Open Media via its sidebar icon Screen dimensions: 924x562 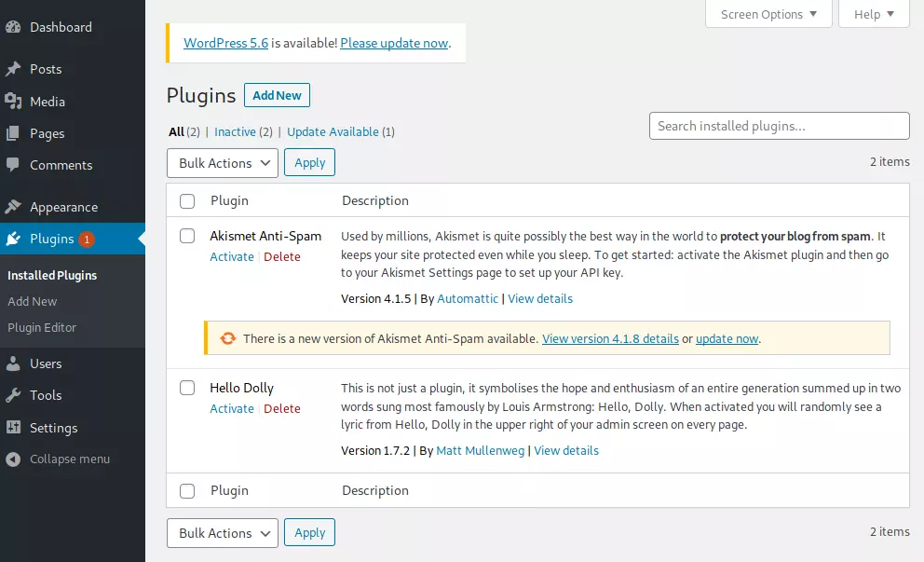[x=13, y=102]
